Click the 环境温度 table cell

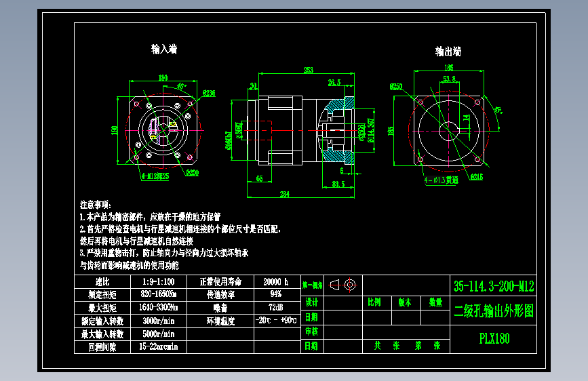(x=220, y=321)
